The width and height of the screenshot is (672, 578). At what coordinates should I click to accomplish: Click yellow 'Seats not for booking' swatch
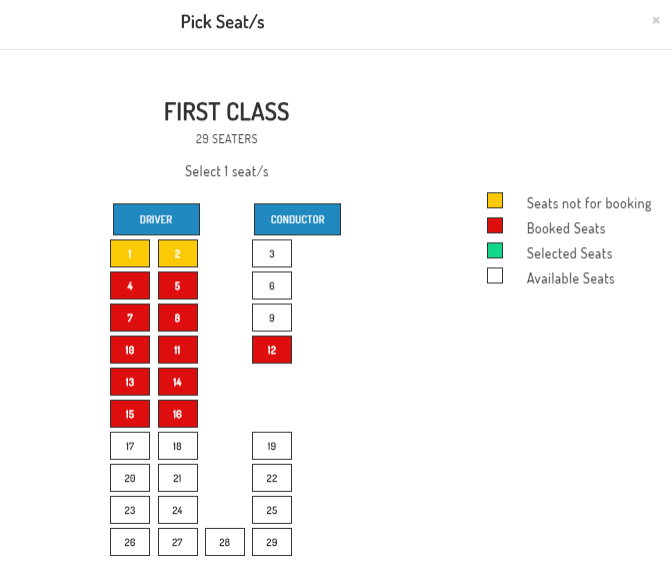click(495, 201)
